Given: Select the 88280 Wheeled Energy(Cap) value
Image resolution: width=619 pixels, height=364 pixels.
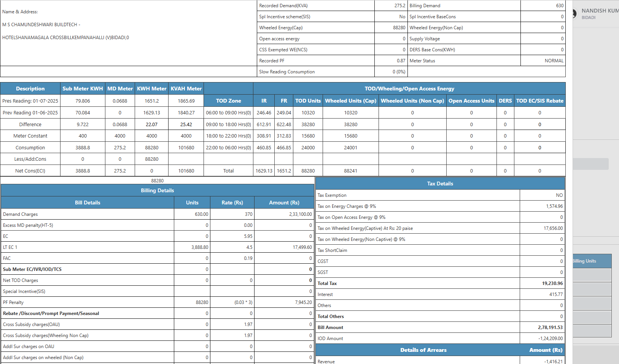Looking at the screenshot, I should tap(399, 28).
